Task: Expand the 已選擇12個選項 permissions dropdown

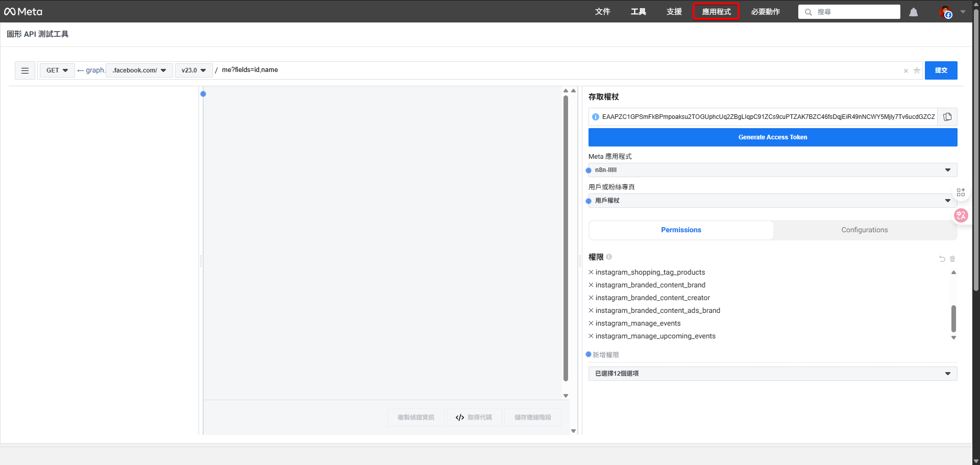Action: pos(772,373)
